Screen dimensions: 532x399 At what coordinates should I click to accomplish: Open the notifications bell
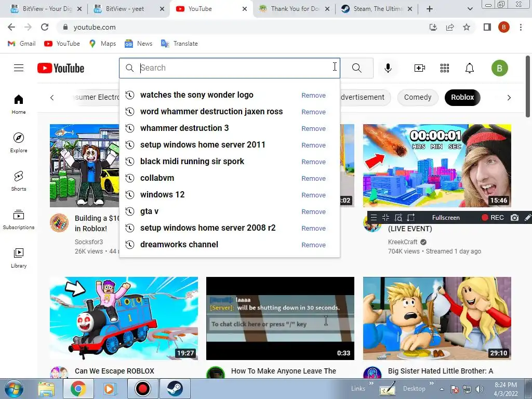click(469, 68)
